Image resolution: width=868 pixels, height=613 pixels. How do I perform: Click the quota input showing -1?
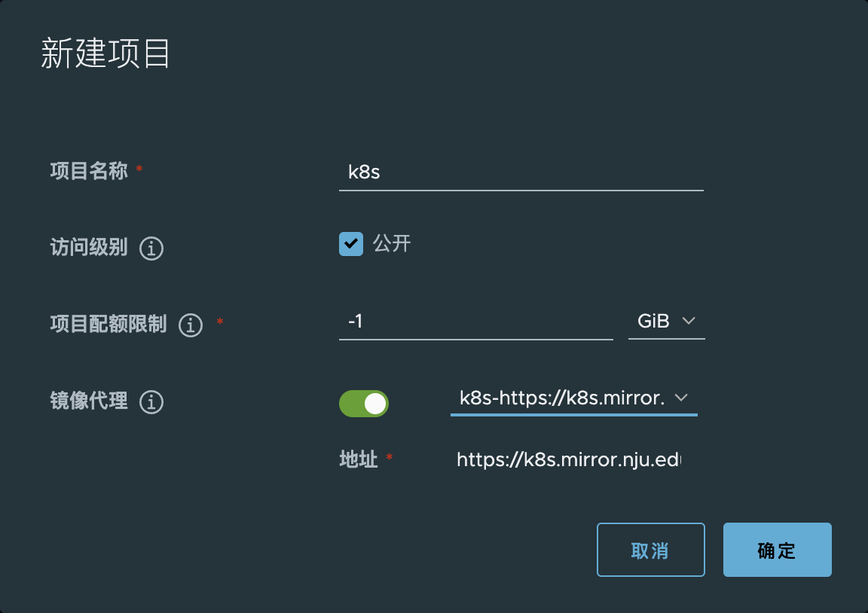[x=475, y=322]
